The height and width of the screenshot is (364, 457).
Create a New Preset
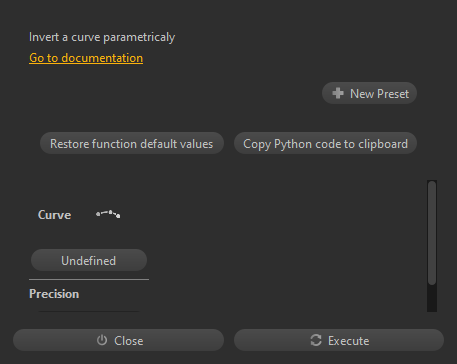point(369,93)
